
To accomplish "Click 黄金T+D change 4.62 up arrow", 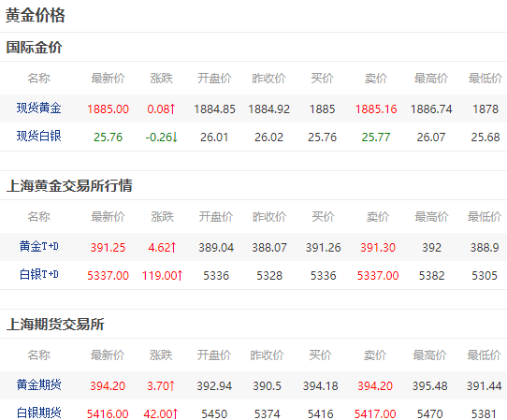I will (162, 248).
